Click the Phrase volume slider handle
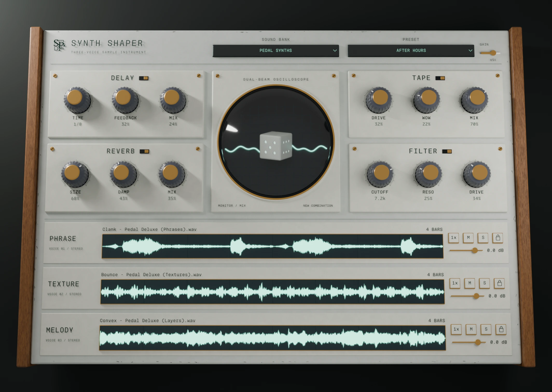This screenshot has height=392, width=552. pyautogui.click(x=475, y=250)
